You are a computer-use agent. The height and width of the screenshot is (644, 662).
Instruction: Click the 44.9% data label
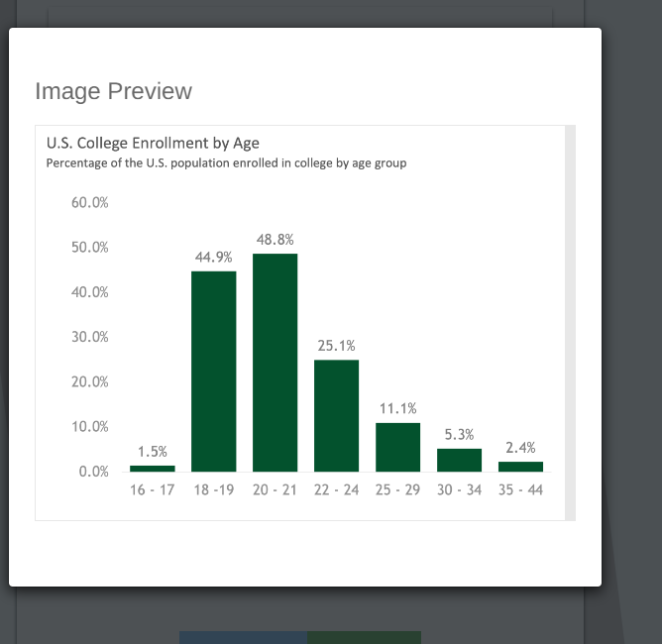(214, 257)
